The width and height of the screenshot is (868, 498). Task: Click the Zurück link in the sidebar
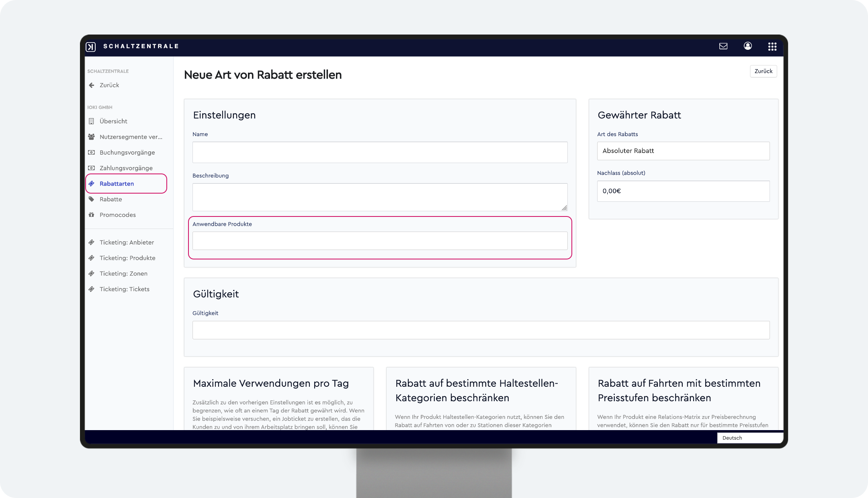pyautogui.click(x=109, y=85)
